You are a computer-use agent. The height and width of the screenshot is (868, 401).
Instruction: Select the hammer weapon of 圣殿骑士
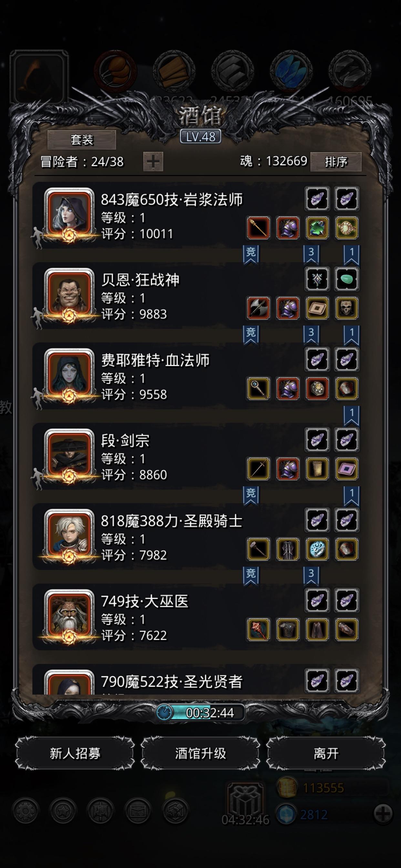pyautogui.click(x=259, y=549)
